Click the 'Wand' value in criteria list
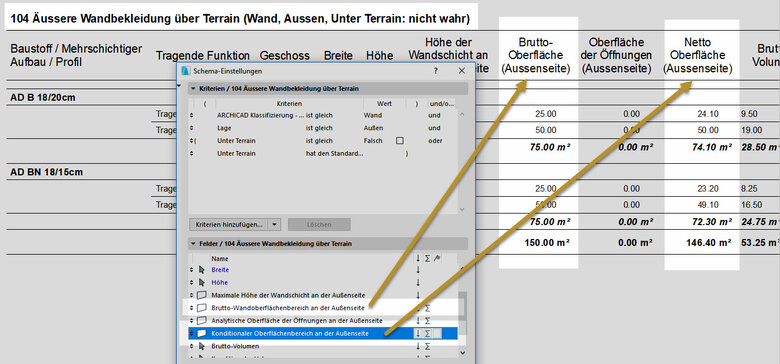Viewport: 780px width, 364px height. (373, 115)
